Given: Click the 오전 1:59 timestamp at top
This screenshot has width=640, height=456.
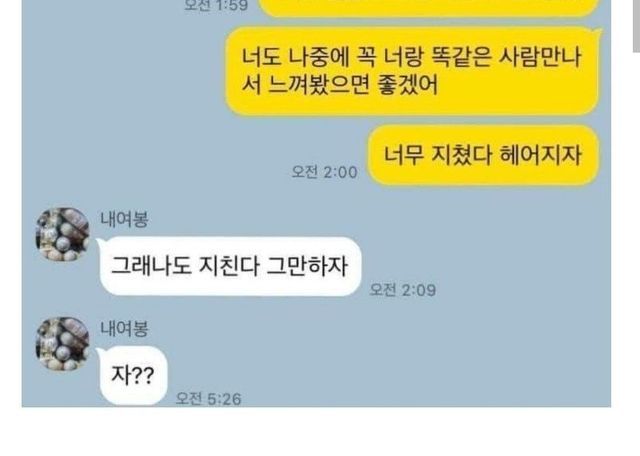Looking at the screenshot, I should pos(216,5).
